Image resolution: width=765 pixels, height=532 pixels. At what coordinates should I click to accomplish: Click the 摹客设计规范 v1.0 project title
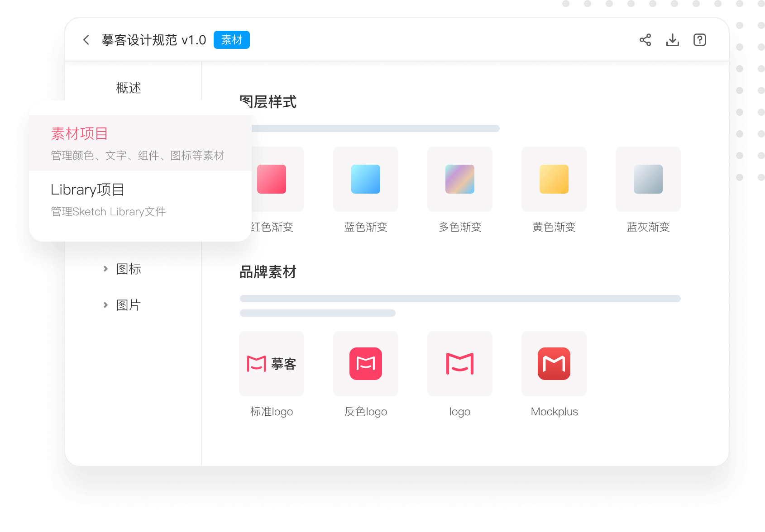pos(154,40)
